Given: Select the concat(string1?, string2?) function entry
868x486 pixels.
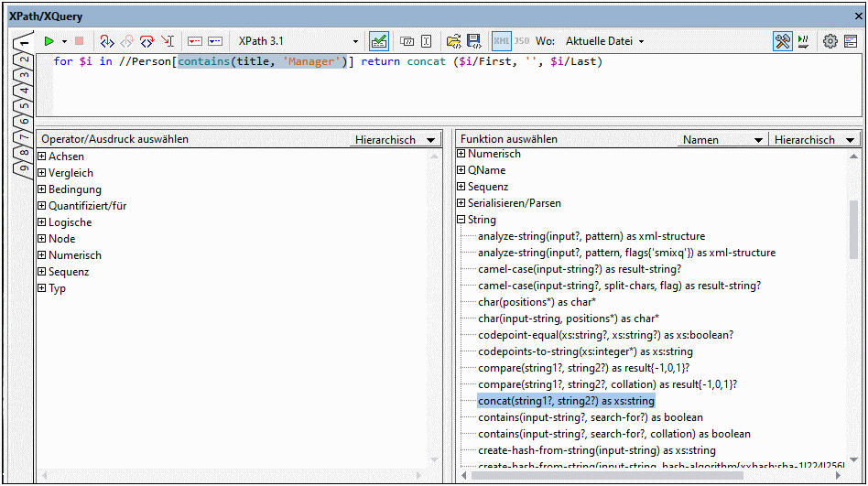Looking at the screenshot, I should point(566,401).
